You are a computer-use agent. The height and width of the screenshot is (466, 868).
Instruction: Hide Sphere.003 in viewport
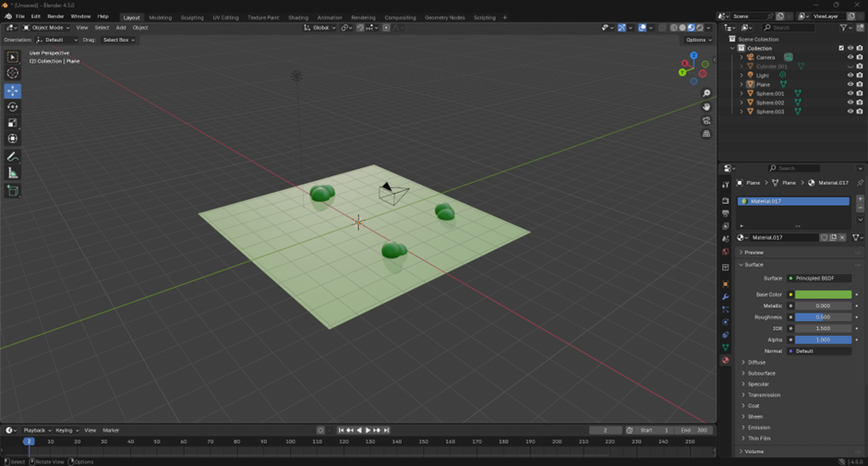850,112
